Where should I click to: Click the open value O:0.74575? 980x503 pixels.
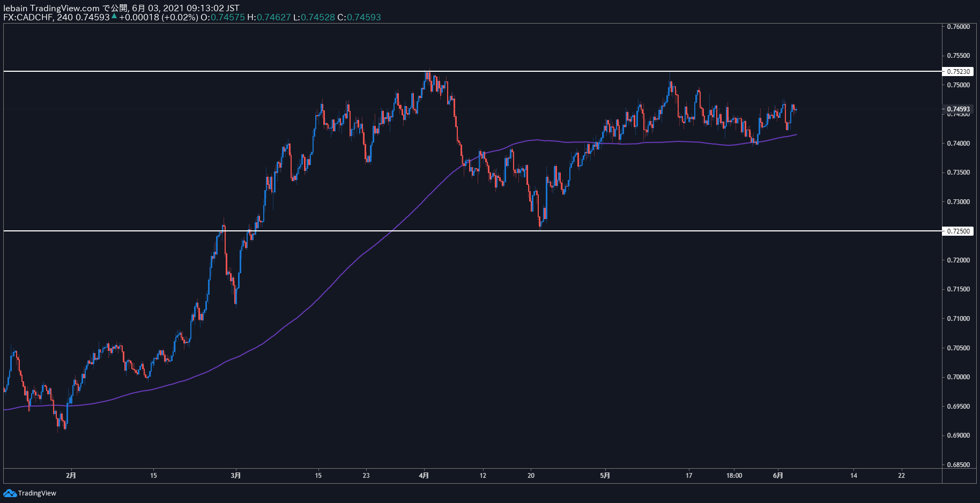pos(222,17)
